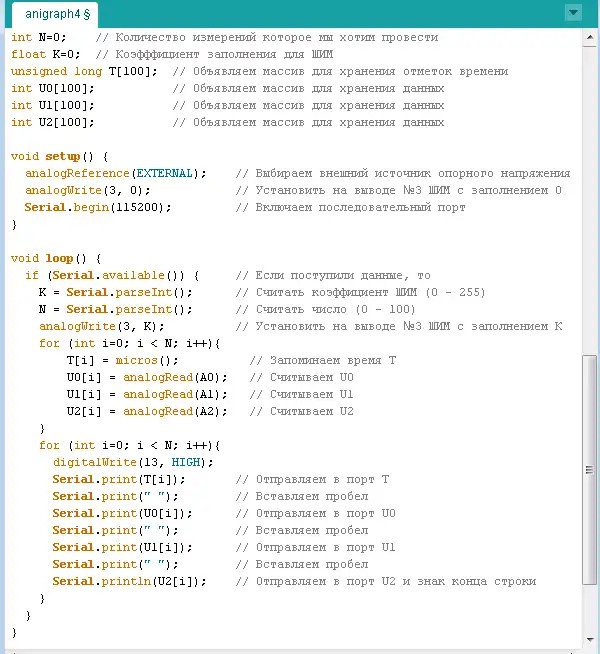Click the line 'float K=0;'
The width and height of the screenshot is (600, 654).
click(x=45, y=55)
